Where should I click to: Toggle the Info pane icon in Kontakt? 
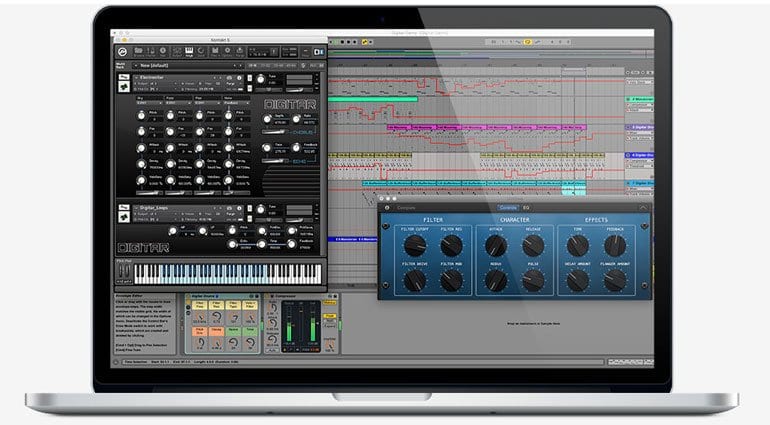[163, 52]
